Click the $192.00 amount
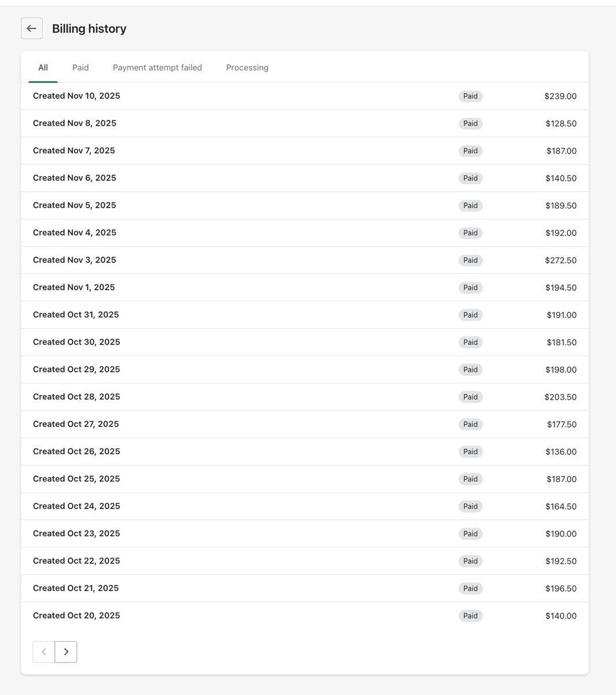This screenshot has height=695, width=616. [561, 233]
